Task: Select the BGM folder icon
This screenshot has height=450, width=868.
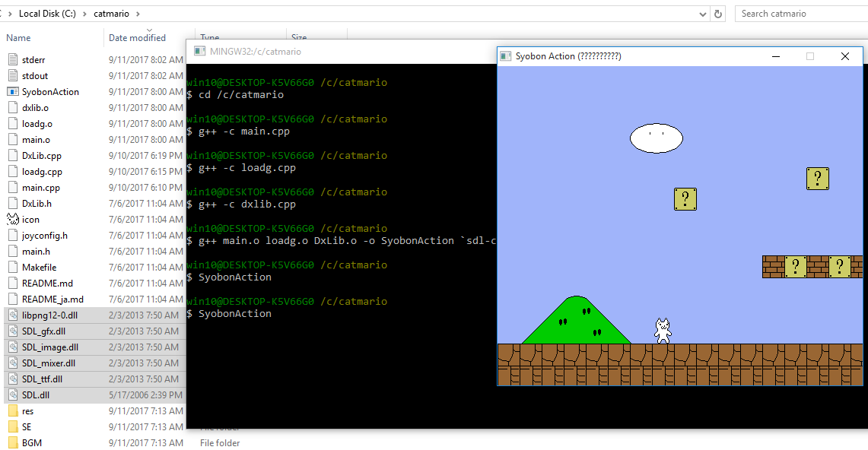Action: pyautogui.click(x=13, y=443)
